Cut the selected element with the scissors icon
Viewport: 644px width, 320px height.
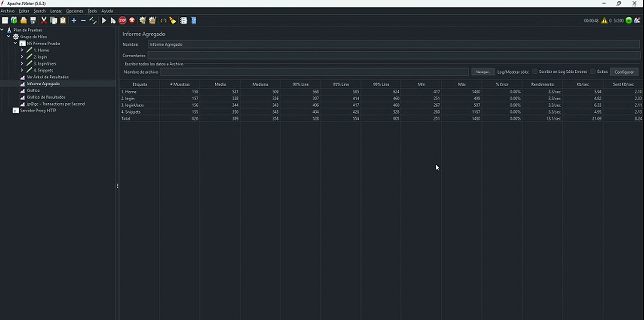(44, 21)
